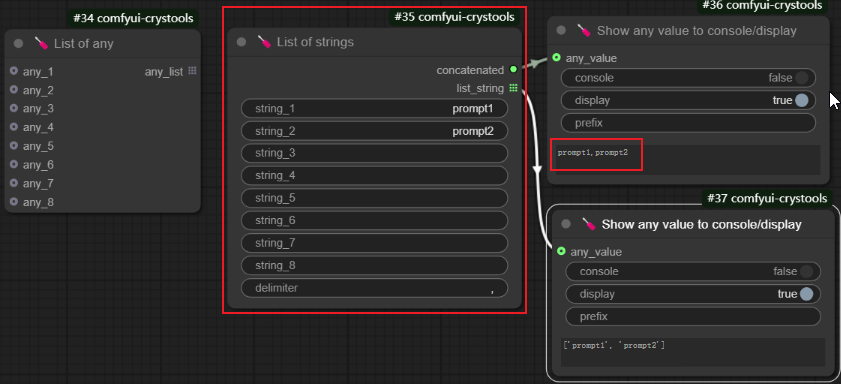Click the empty string_4 field

pyautogui.click(x=374, y=176)
